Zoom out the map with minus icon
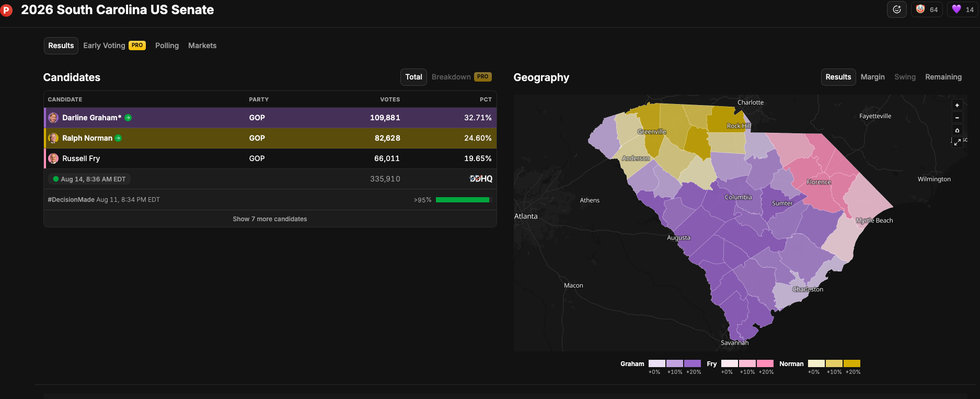The image size is (980, 399). point(957,118)
